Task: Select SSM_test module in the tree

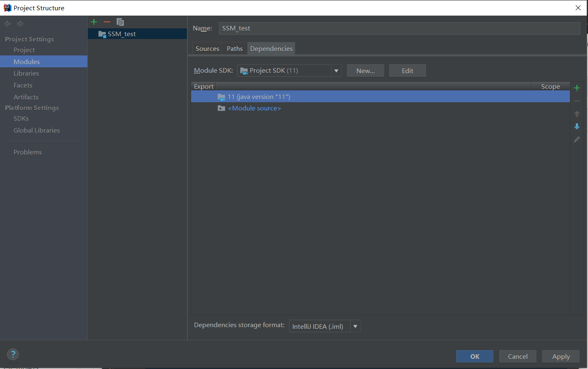Action: coord(137,34)
